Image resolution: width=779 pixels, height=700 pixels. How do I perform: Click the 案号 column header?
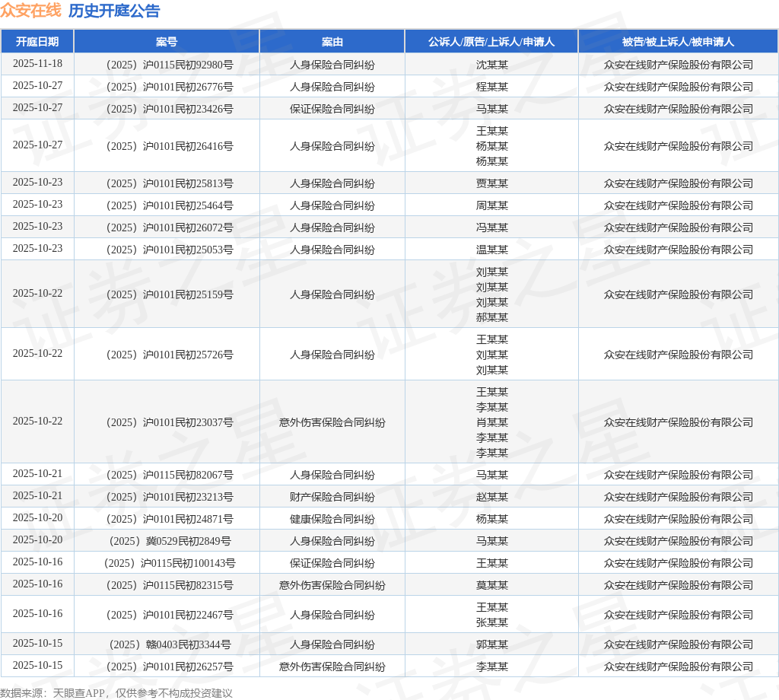click(x=167, y=42)
